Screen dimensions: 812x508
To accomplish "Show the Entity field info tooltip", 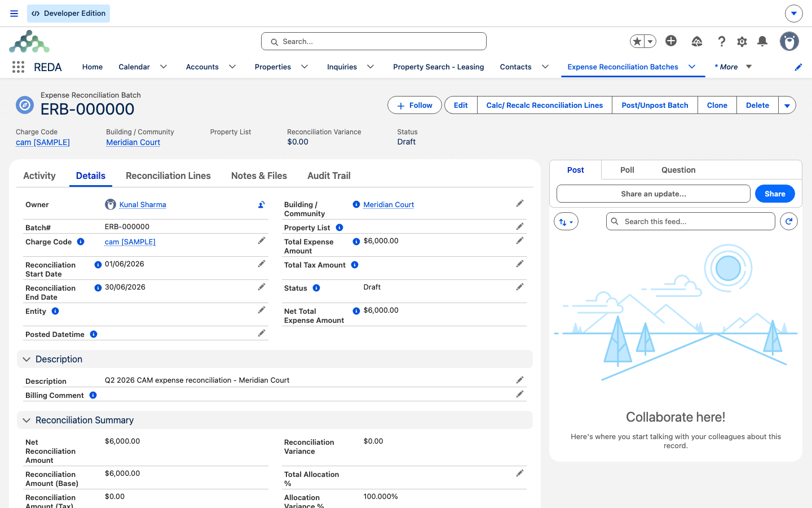I will (55, 311).
